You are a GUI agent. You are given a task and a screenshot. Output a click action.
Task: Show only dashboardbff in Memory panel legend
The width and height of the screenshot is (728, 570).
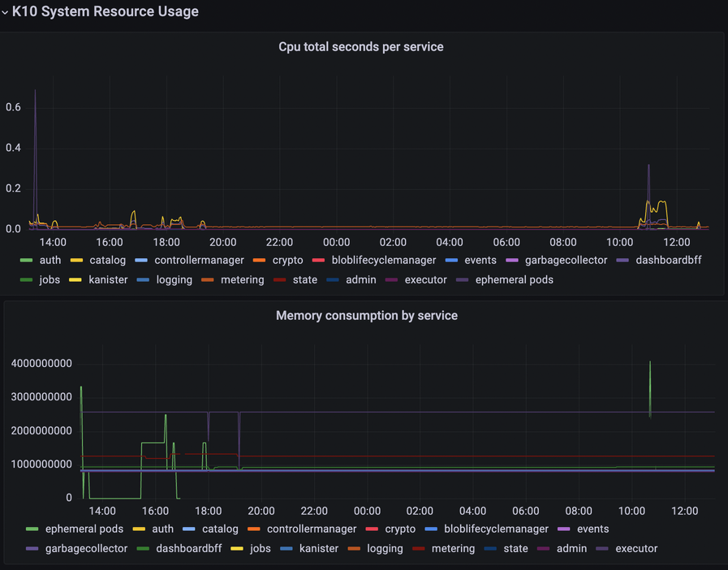pyautogui.click(x=189, y=549)
